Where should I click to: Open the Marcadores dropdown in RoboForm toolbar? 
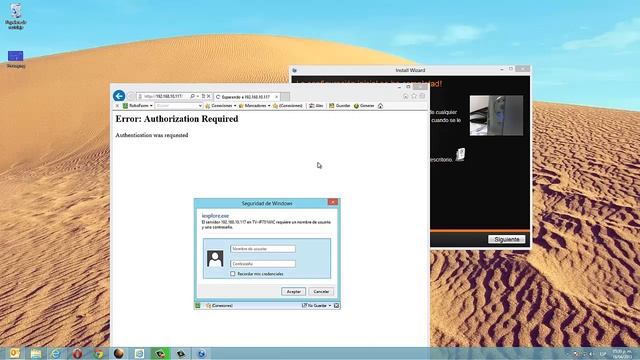(255, 106)
